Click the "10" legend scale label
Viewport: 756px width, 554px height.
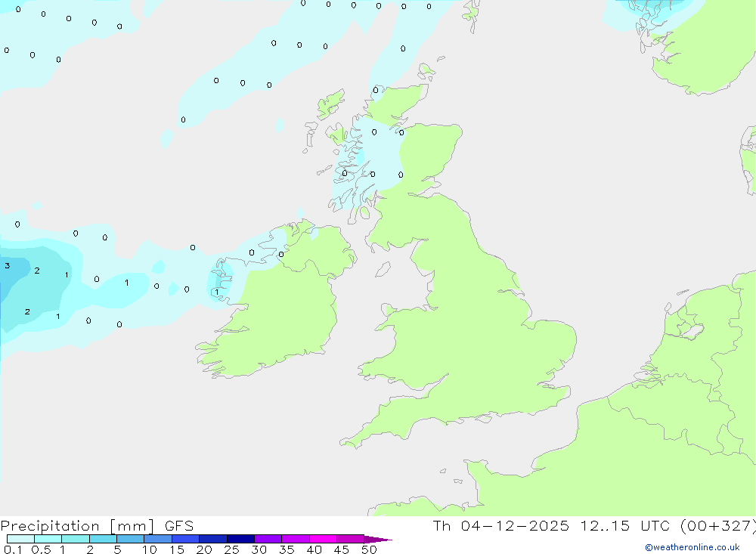(x=150, y=549)
